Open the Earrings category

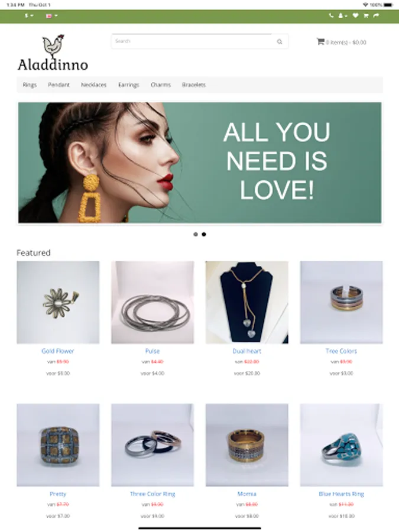129,85
